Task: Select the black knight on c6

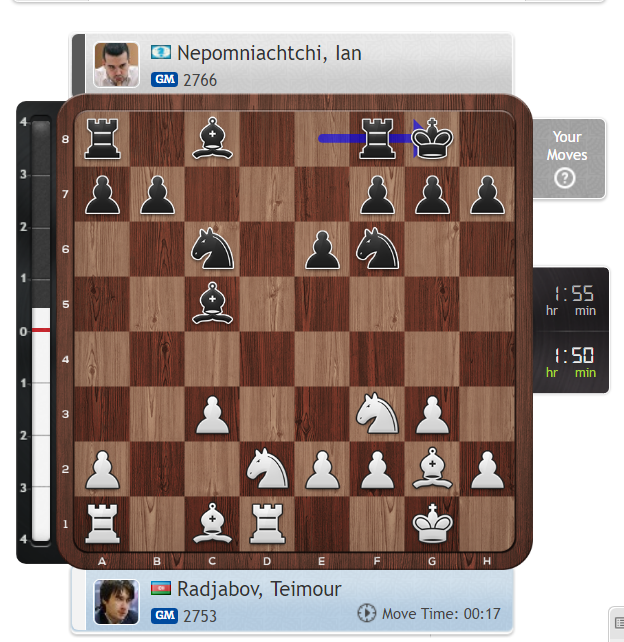Action: pos(212,248)
